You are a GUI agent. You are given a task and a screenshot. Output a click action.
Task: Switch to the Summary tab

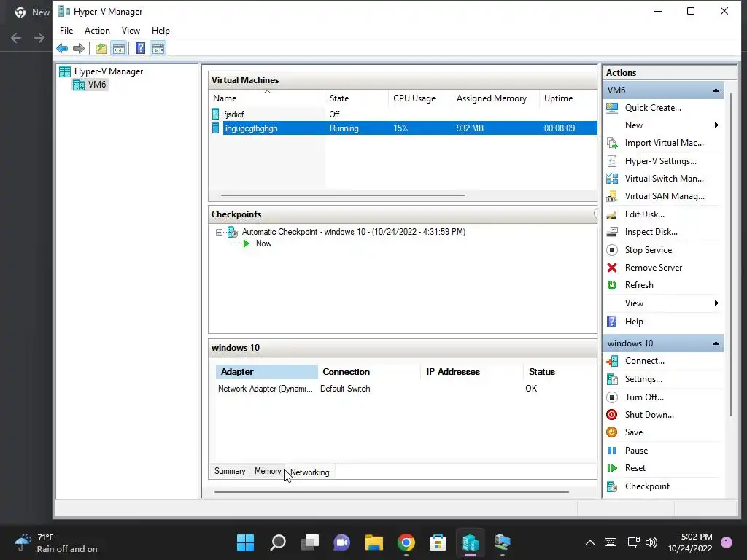coord(230,471)
